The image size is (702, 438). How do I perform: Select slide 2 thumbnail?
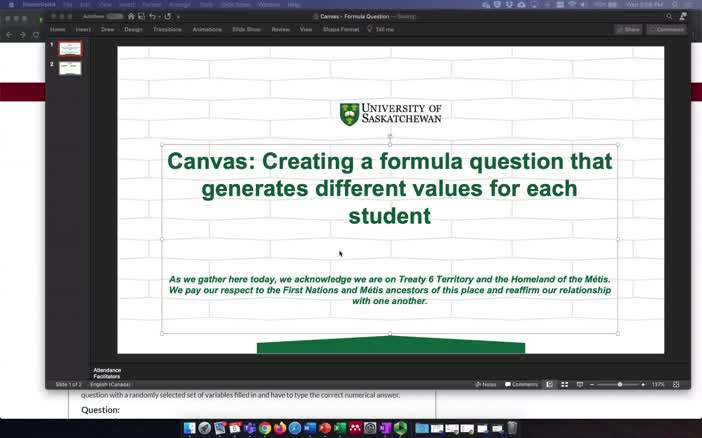coord(70,68)
